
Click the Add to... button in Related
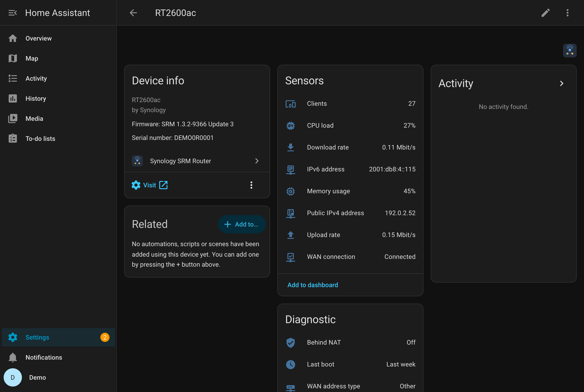242,224
